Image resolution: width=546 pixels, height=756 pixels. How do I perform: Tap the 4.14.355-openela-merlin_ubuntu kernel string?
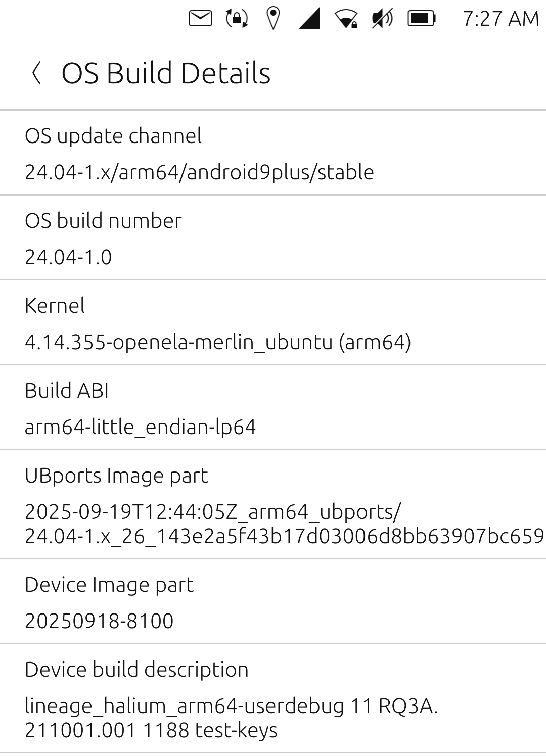(x=217, y=342)
